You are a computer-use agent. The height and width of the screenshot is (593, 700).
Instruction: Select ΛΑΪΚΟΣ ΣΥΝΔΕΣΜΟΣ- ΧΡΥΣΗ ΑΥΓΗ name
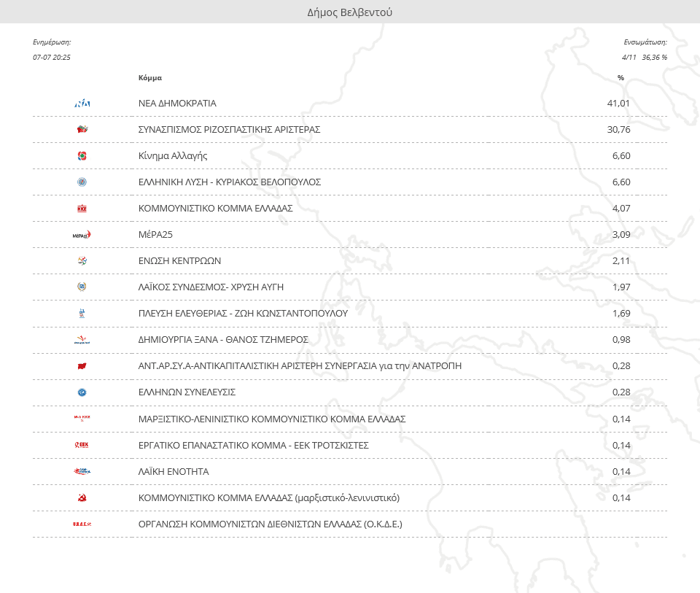(x=211, y=287)
